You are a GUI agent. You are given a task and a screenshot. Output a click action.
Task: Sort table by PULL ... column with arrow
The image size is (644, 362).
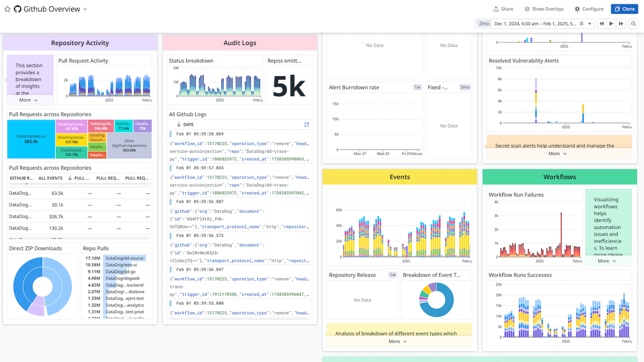pyautogui.click(x=78, y=178)
